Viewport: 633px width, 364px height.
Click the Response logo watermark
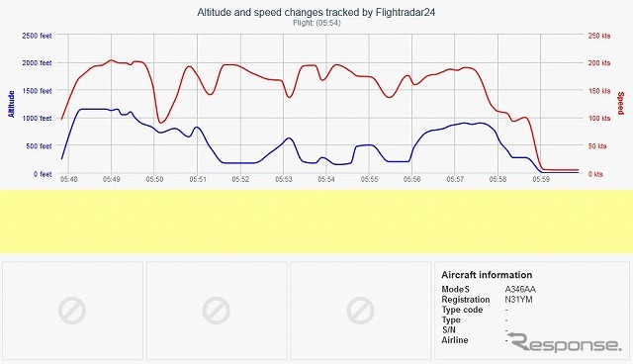(x=565, y=342)
